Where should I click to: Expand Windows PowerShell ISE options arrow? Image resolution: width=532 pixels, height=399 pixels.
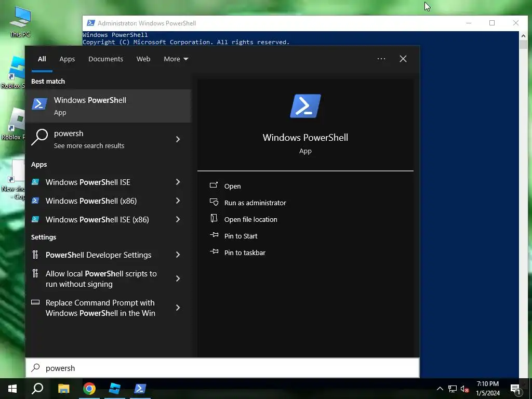(178, 182)
